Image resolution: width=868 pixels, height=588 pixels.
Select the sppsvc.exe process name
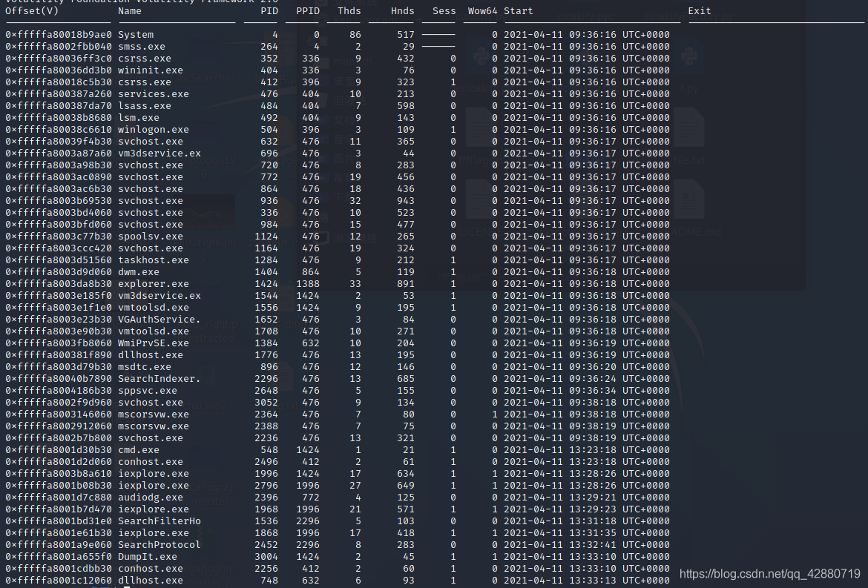point(148,391)
